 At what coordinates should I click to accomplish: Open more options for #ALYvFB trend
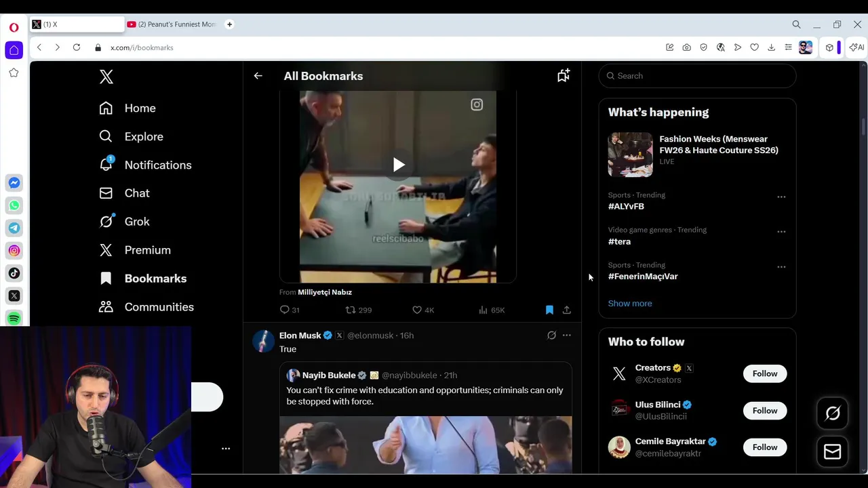point(781,197)
